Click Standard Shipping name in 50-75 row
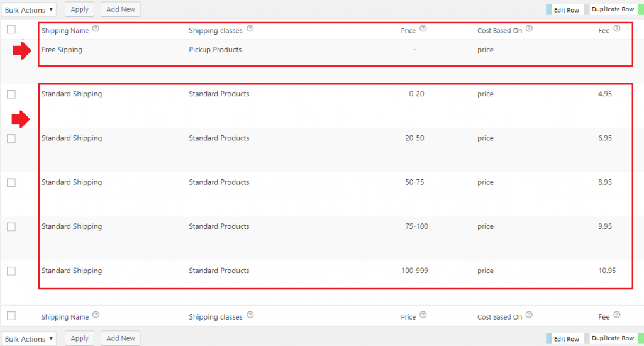Image resolution: width=644 pixels, height=346 pixels. (72, 182)
